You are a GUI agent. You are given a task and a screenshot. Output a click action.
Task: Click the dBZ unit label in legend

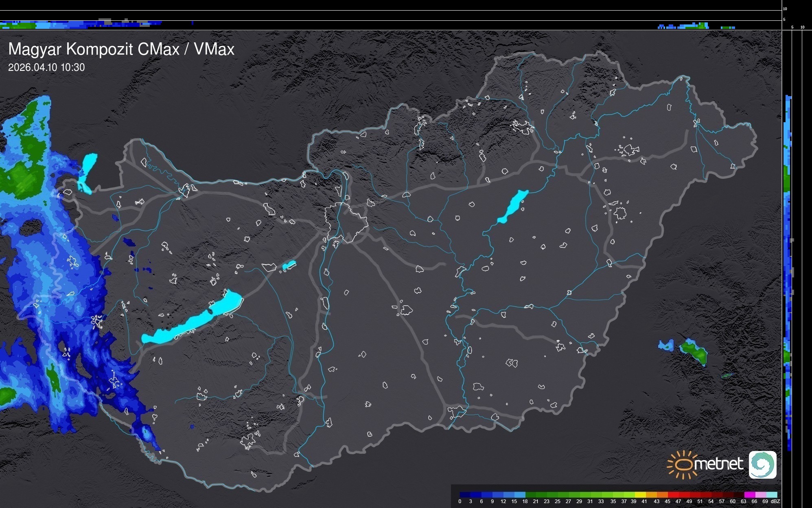tap(775, 501)
